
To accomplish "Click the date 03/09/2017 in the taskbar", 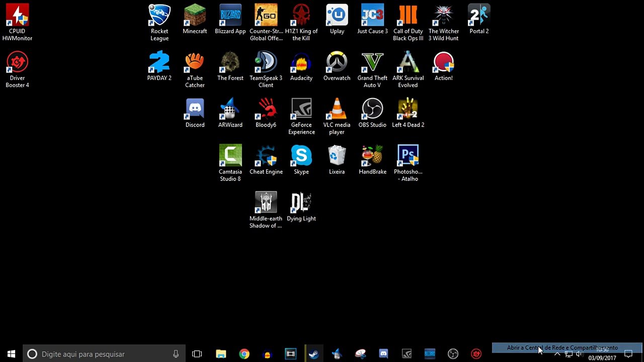I will click(602, 358).
